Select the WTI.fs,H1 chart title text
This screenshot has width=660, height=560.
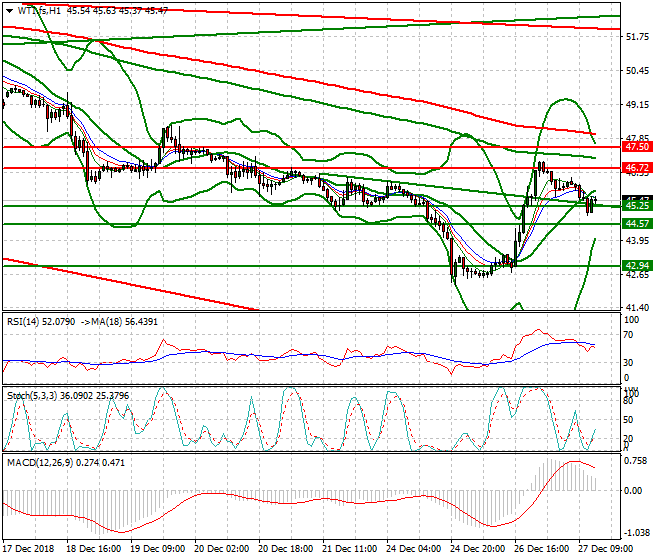click(x=39, y=11)
